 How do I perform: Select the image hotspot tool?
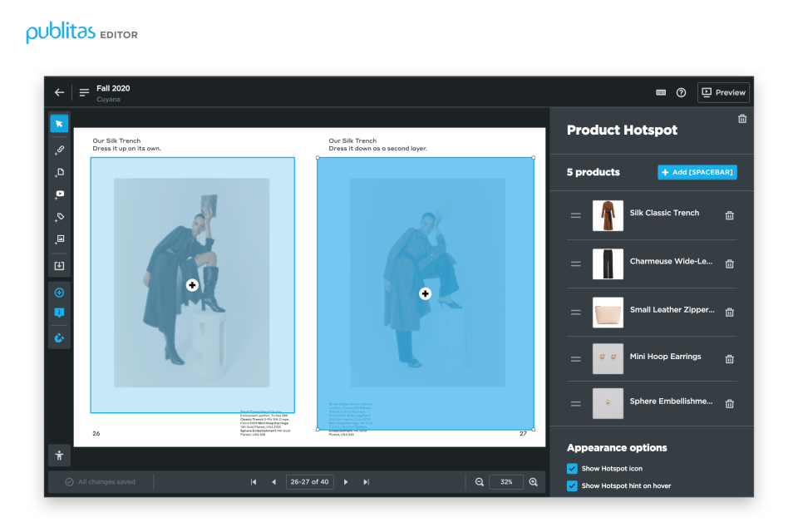(59, 238)
